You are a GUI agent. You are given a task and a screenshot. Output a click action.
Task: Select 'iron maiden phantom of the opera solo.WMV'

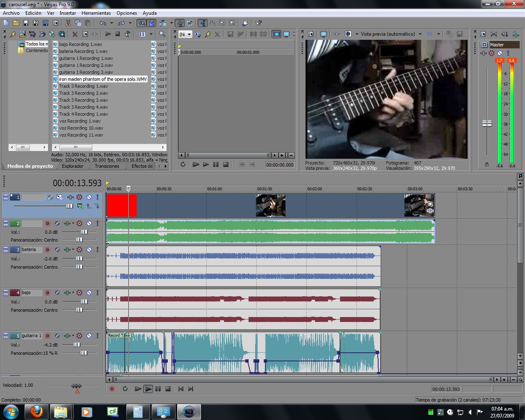point(103,79)
